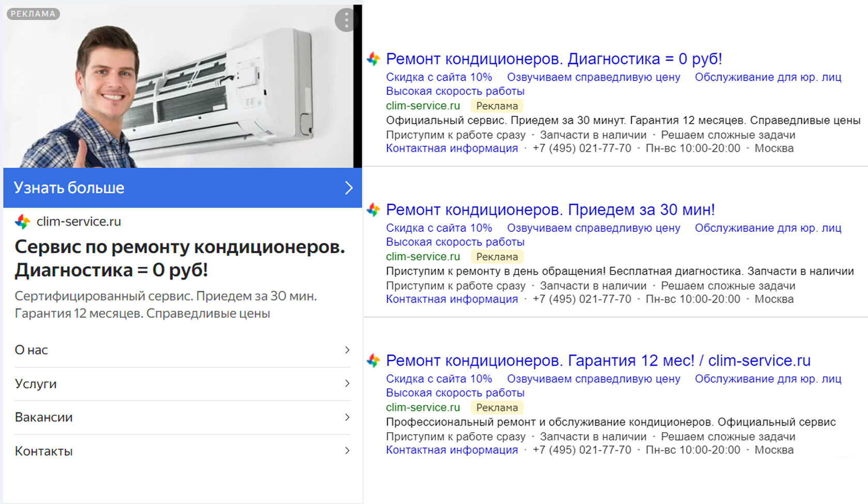Click 'Высокая скорость работы' in first ad
The height and width of the screenshot is (504, 868).
(455, 91)
